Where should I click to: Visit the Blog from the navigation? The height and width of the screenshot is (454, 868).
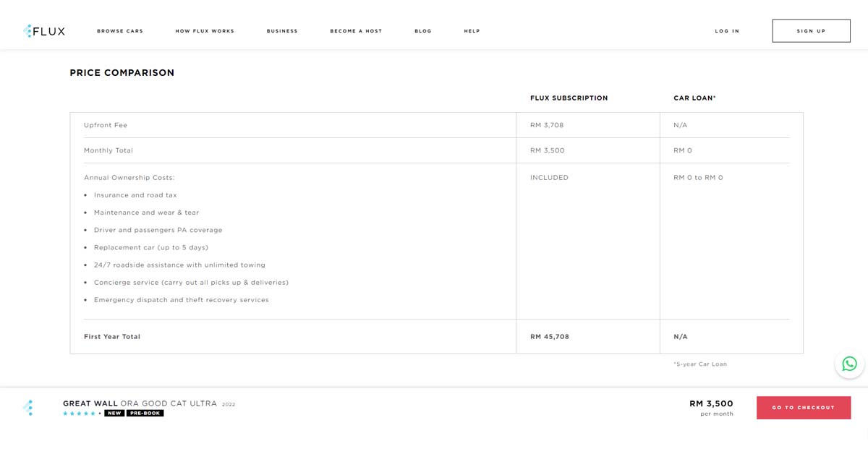pyautogui.click(x=423, y=31)
